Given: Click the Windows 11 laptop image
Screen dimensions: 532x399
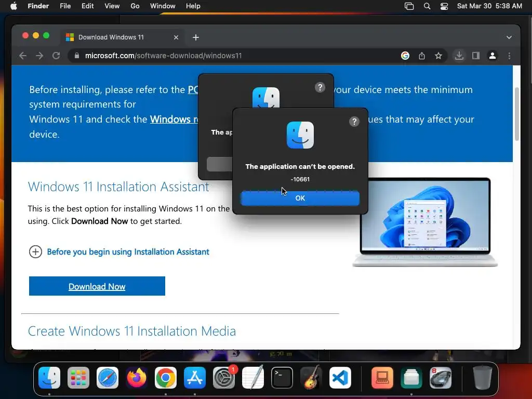Looking at the screenshot, I should (x=425, y=222).
